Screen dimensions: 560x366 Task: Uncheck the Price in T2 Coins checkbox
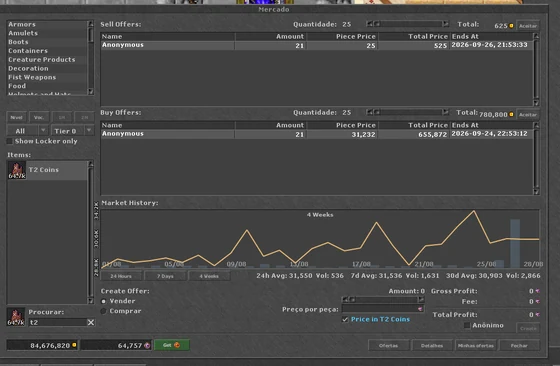coord(345,319)
